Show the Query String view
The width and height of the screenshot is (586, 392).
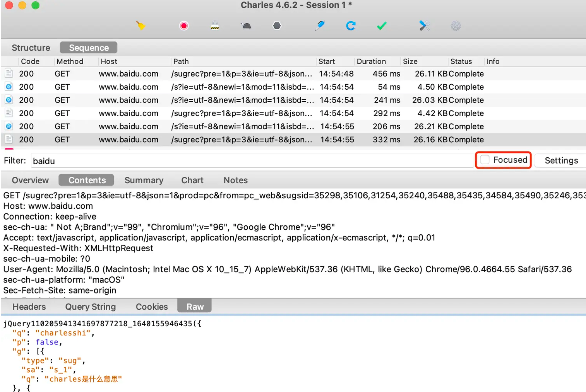(91, 307)
